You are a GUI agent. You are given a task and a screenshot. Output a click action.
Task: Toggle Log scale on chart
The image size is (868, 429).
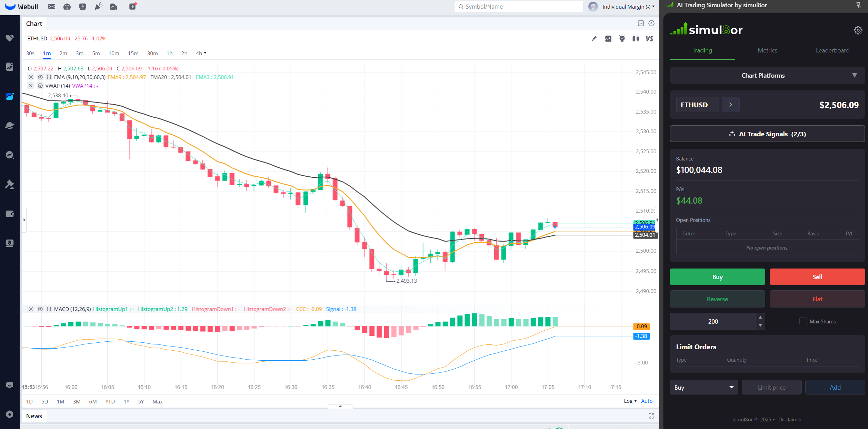(x=630, y=401)
